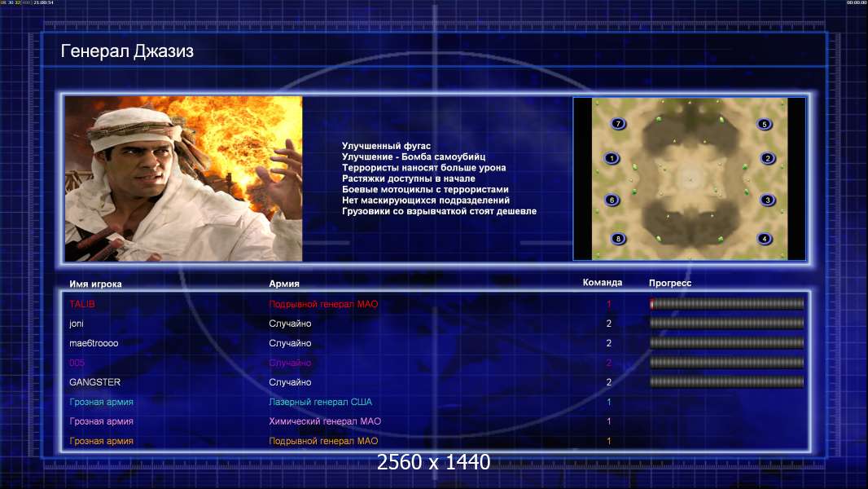The image size is (868, 489).
Task: Pick start position marker 3 on the map
Action: click(x=768, y=200)
